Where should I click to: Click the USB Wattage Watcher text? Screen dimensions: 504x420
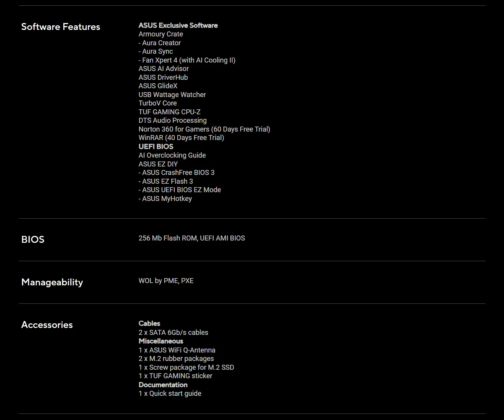point(172,95)
